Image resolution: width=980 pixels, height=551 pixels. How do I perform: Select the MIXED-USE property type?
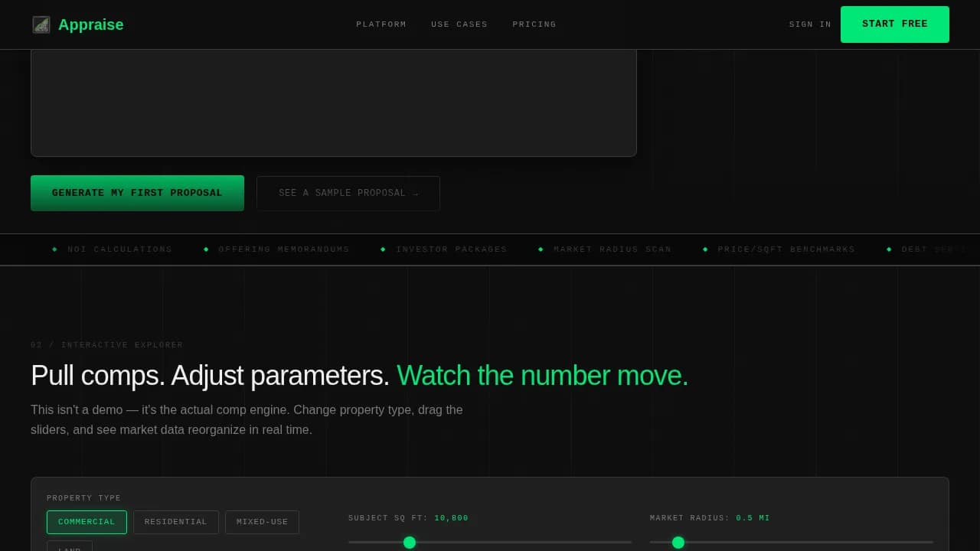pyautogui.click(x=262, y=522)
